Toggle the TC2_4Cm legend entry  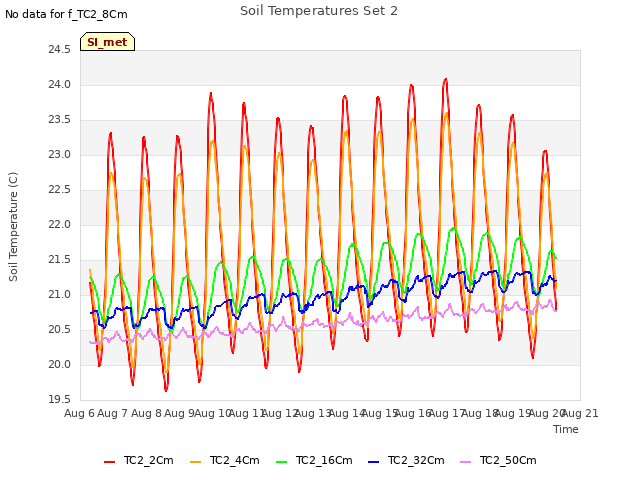[x=225, y=460]
